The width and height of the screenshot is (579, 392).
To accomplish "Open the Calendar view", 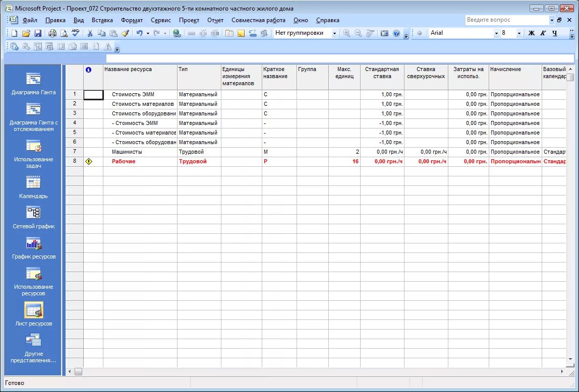I will (x=33, y=187).
